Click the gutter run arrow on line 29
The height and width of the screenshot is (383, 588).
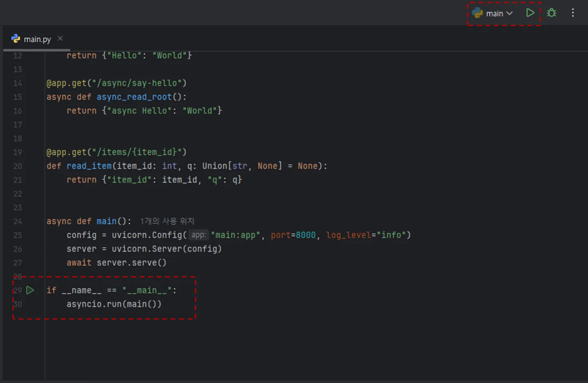[x=30, y=290]
